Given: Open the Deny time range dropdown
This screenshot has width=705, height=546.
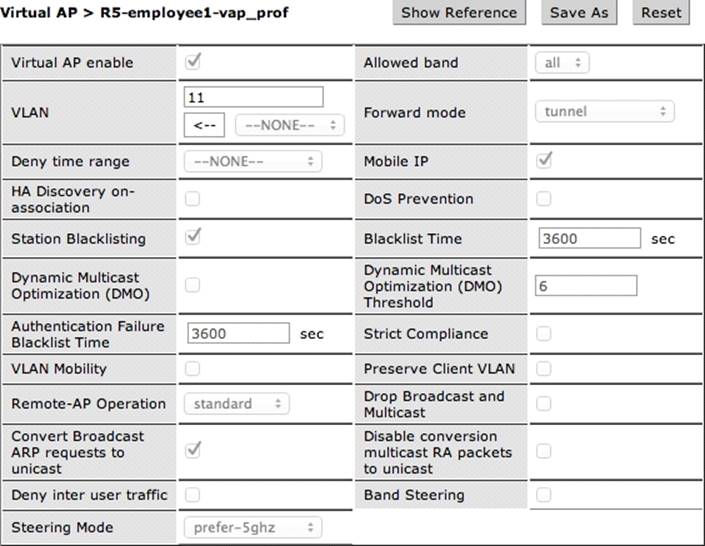Looking at the screenshot, I should [x=252, y=161].
